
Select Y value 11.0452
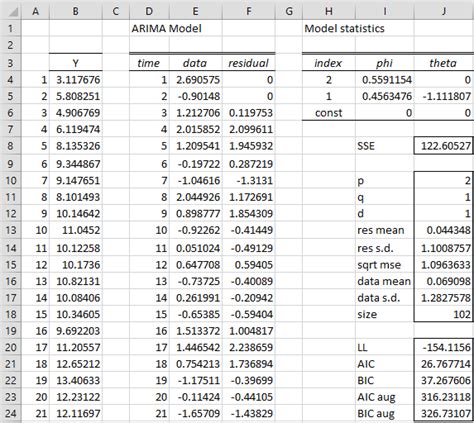(x=76, y=230)
